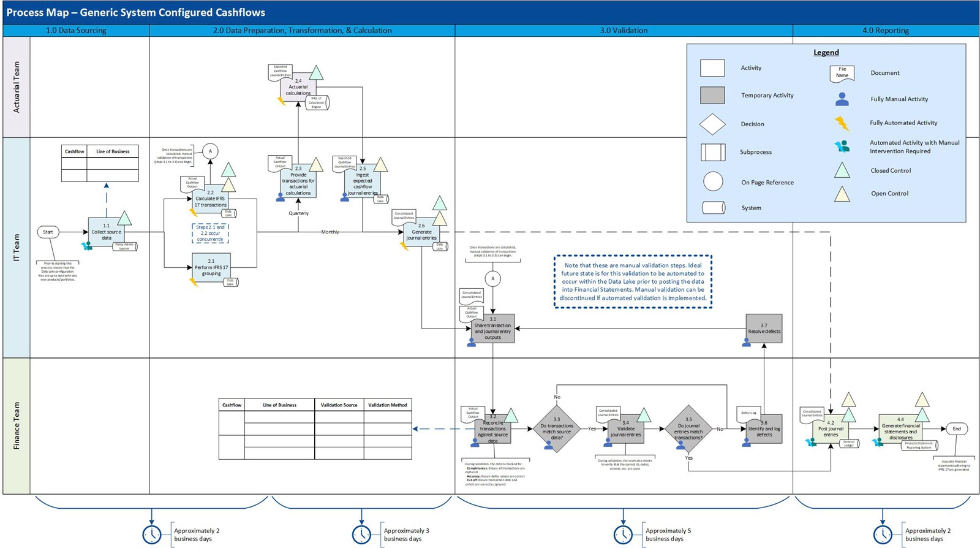Select the Closed Control triangle in the legend
This screenshot has width=980, height=548.
(x=842, y=170)
